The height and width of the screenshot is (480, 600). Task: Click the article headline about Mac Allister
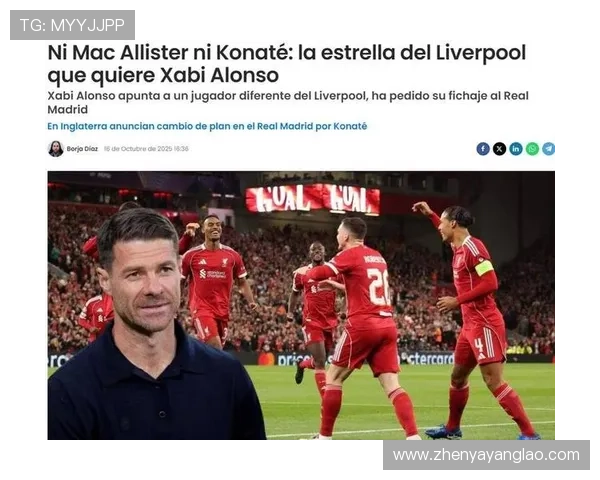pos(287,64)
